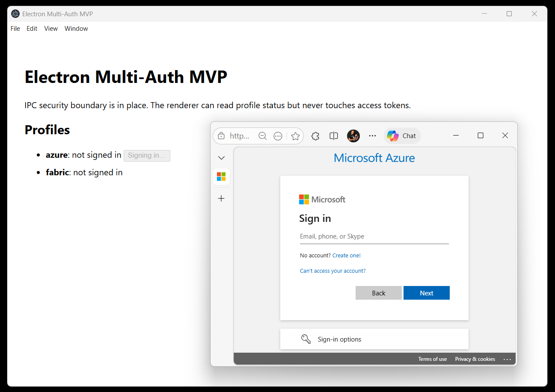
Task: Click Can't access your account? link
Action: (x=333, y=271)
